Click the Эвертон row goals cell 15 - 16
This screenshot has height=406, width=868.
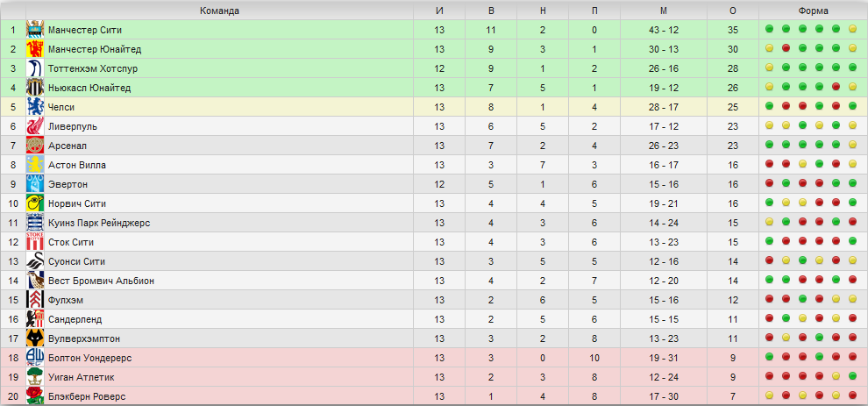tap(663, 184)
